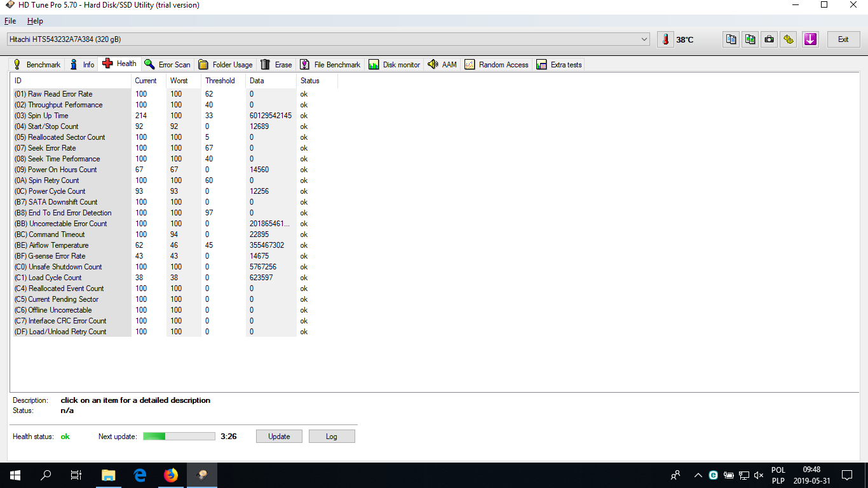
Task: Copy screenshot to clipboard icon
Action: [x=750, y=39]
